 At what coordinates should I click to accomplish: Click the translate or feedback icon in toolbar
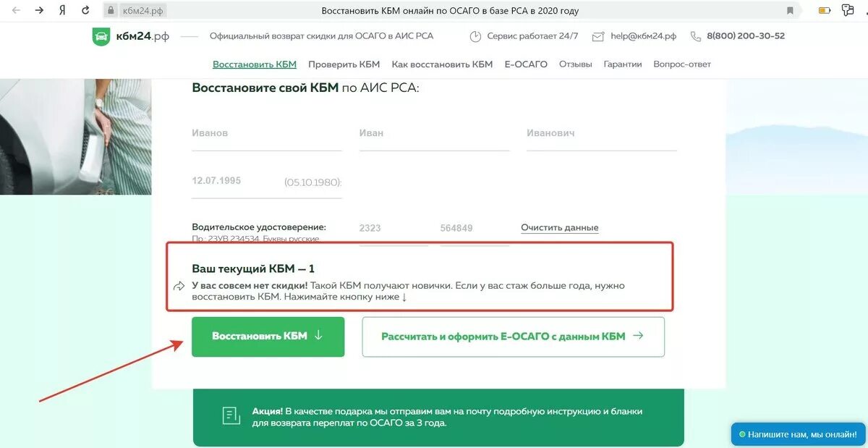tap(846, 11)
